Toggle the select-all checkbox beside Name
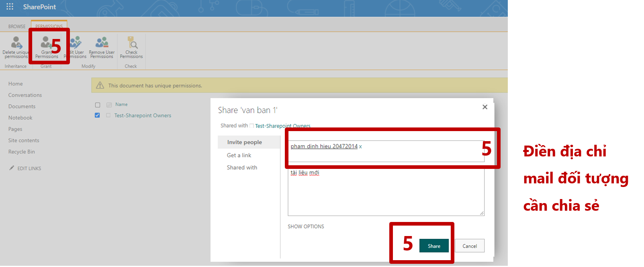 tap(98, 105)
